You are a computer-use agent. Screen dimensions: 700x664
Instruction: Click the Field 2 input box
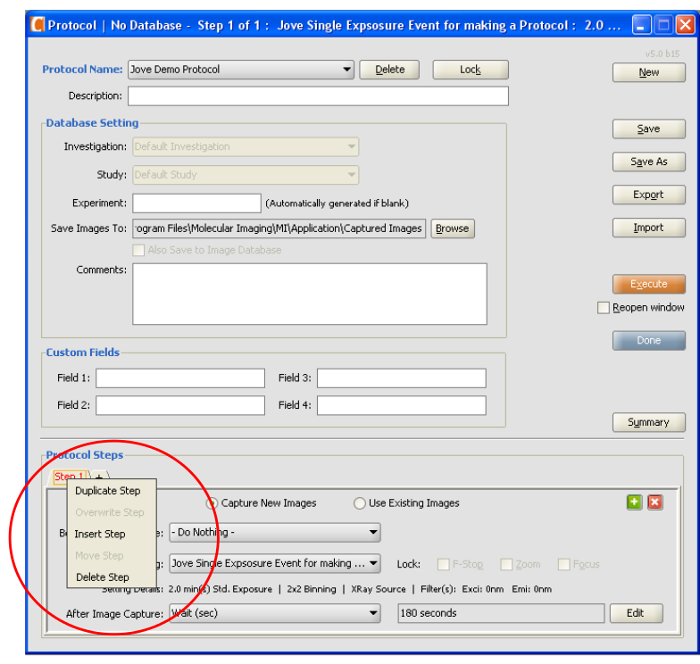(180, 405)
